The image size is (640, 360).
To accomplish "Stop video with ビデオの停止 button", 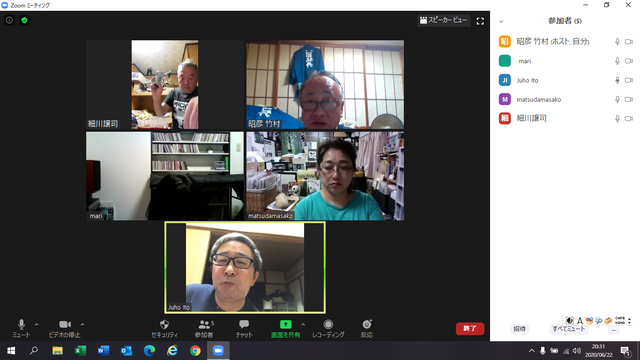I will pos(64,329).
